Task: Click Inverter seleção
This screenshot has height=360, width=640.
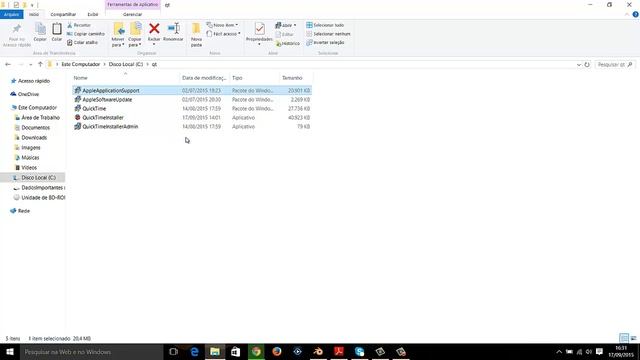Action: (325, 42)
